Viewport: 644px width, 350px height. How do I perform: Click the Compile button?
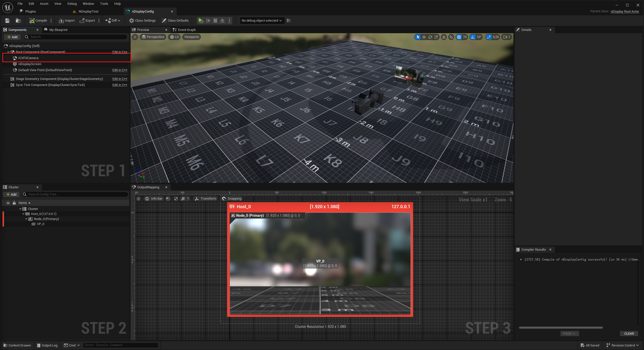tap(38, 21)
